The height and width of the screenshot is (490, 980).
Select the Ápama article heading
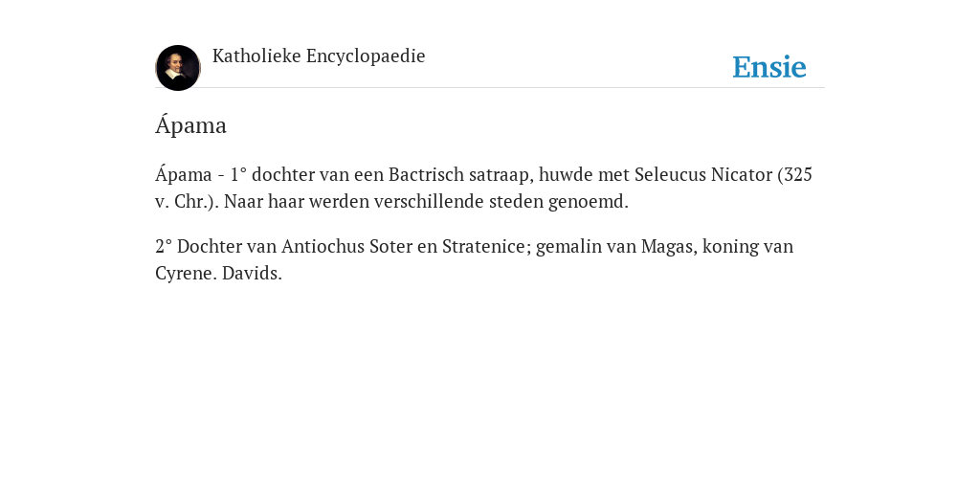point(190,125)
